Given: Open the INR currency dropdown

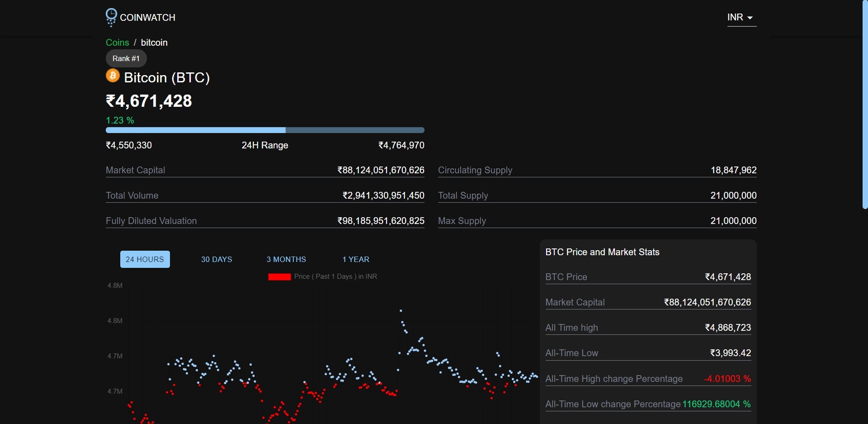Looking at the screenshot, I should tap(741, 17).
